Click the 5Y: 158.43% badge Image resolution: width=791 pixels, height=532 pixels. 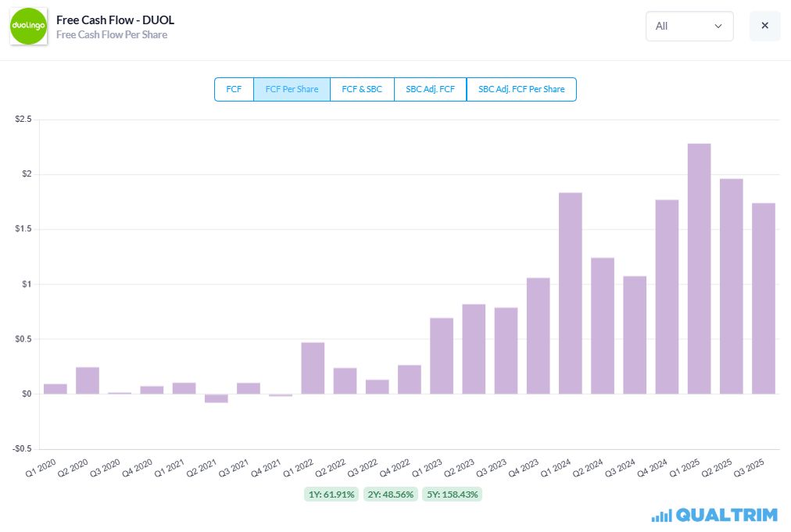(453, 495)
